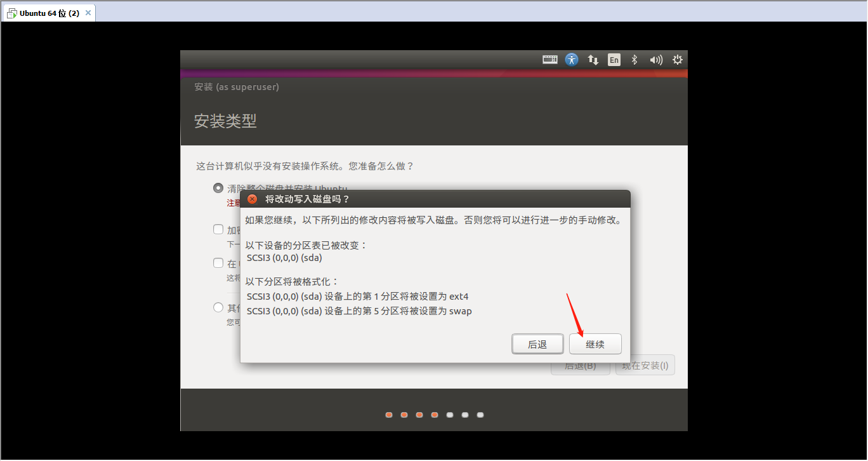Viewport: 868px width, 461px height.
Task: Click the 安装类型 heading
Action: point(225,121)
